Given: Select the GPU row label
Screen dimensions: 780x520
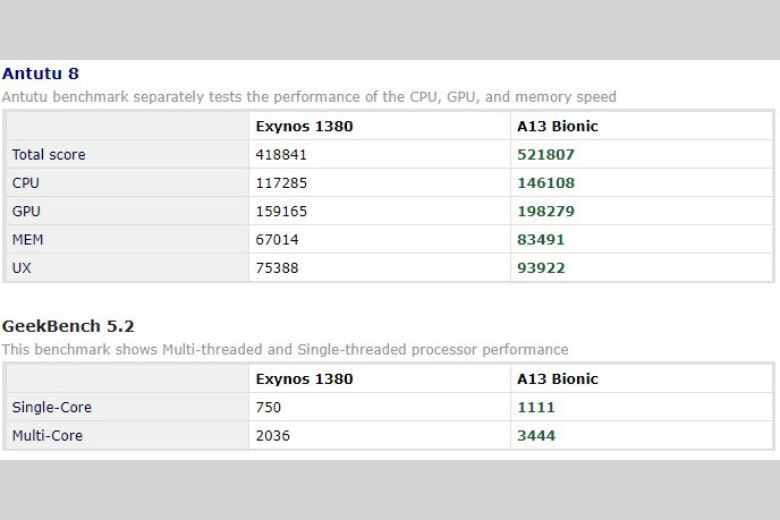Looking at the screenshot, I should pyautogui.click(x=26, y=211).
